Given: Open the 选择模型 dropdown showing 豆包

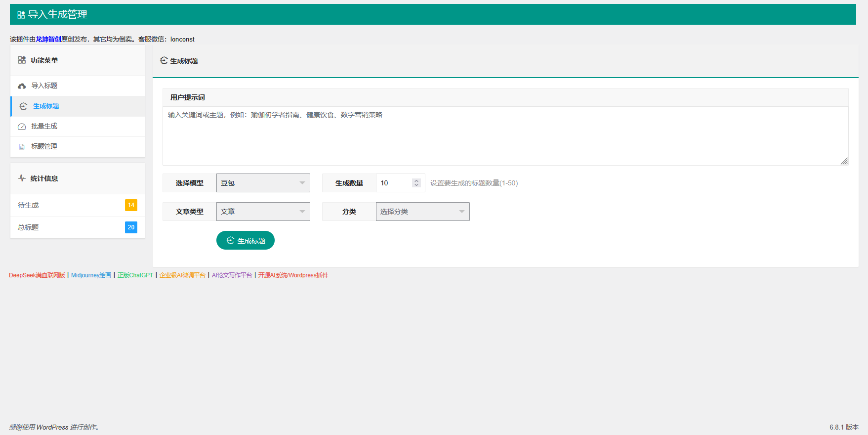Looking at the screenshot, I should (263, 183).
